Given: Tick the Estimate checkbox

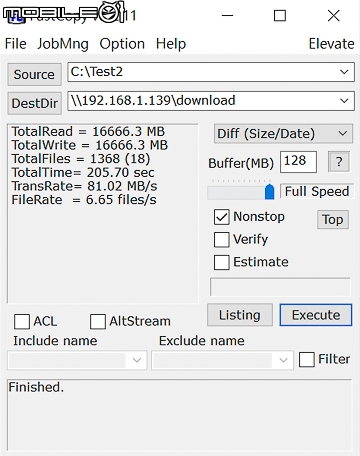Looking at the screenshot, I should pos(221,262).
